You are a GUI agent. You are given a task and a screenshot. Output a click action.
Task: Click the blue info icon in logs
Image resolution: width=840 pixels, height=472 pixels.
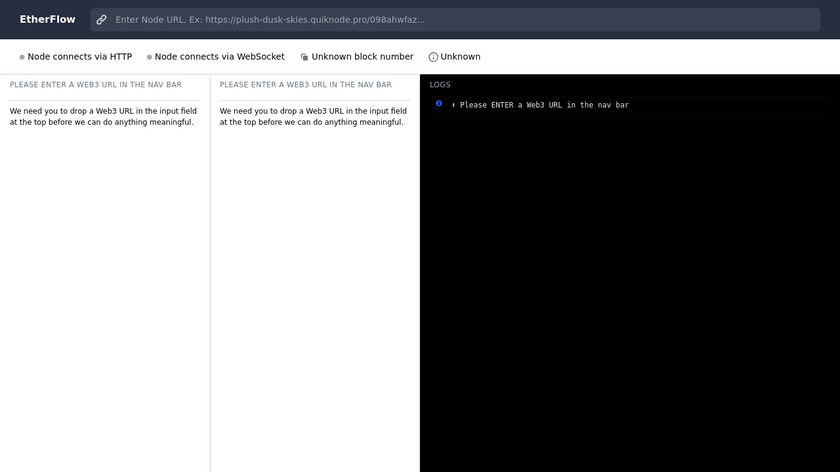439,103
